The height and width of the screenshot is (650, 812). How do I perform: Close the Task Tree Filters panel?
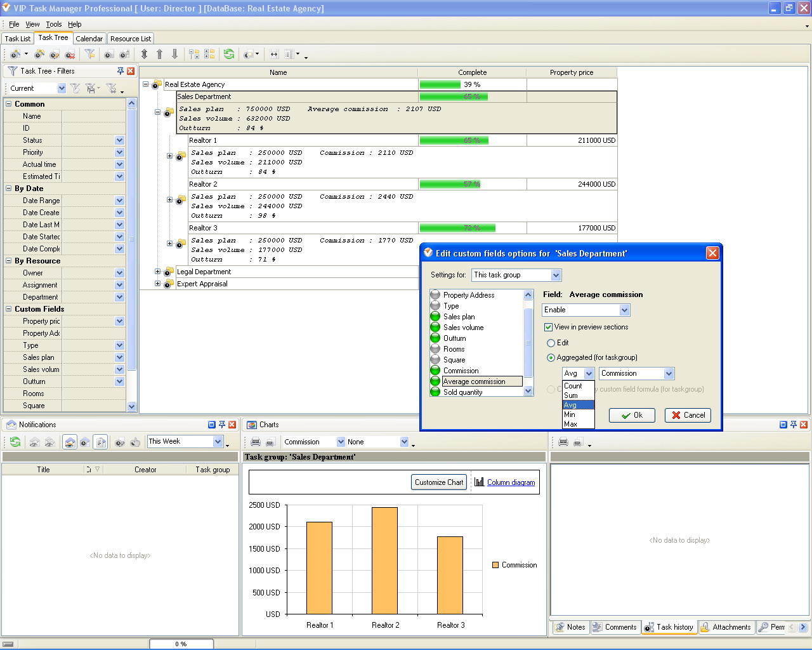tap(131, 71)
